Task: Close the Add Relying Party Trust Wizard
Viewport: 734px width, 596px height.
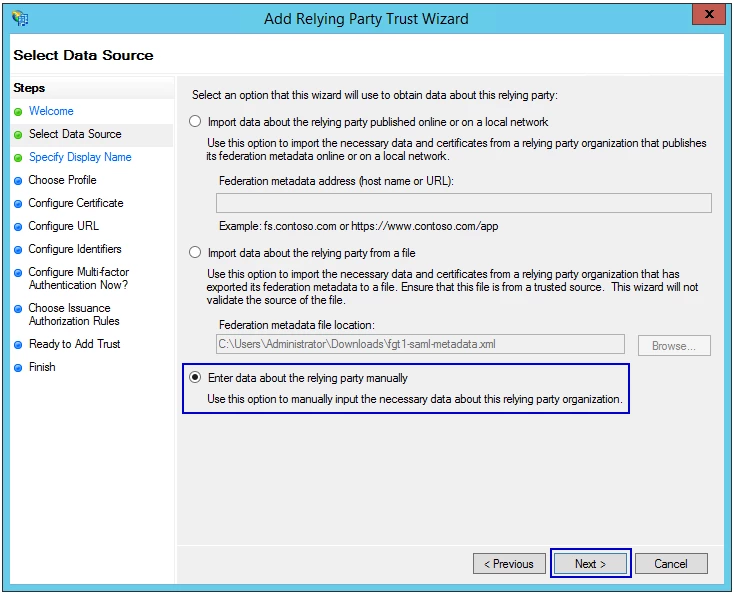Action: [709, 14]
